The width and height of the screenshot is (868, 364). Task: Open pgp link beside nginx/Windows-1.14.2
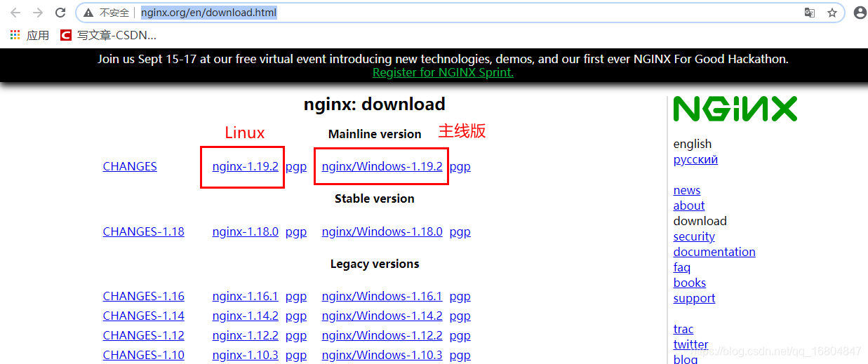pyautogui.click(x=460, y=316)
